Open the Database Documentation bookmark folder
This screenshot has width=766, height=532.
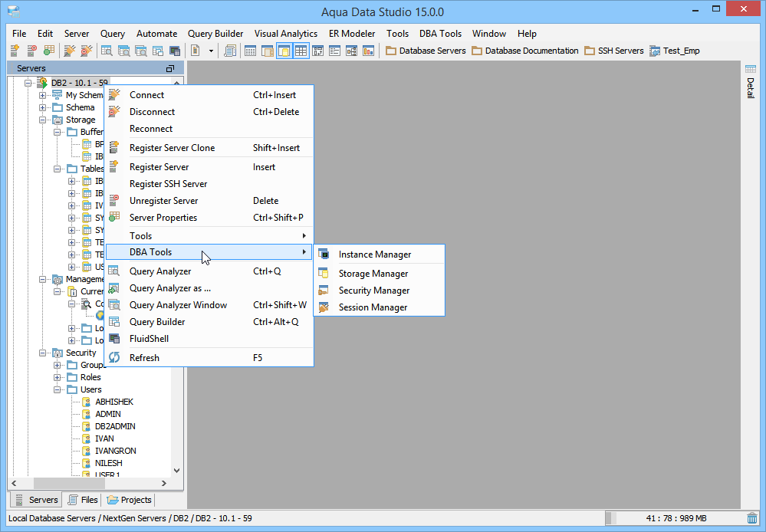(525, 51)
